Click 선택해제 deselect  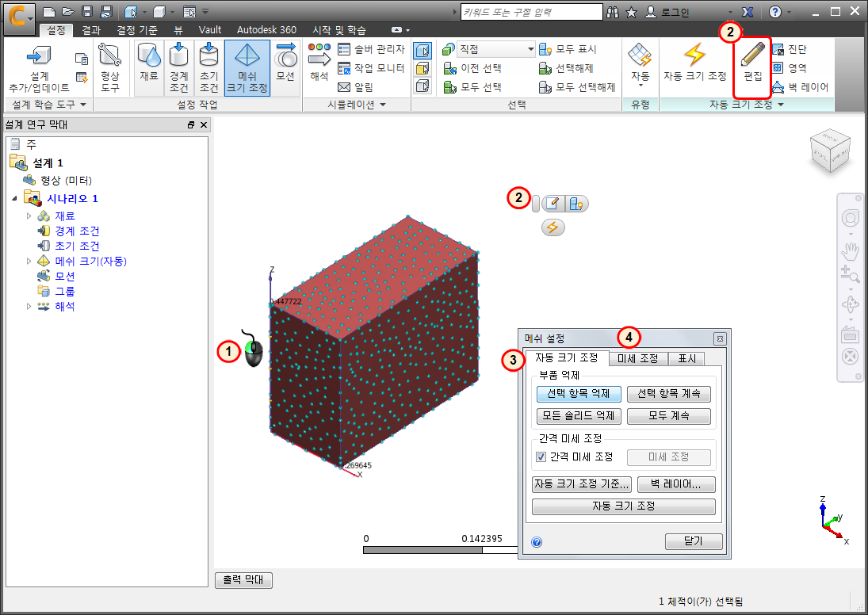pyautogui.click(x=566, y=68)
